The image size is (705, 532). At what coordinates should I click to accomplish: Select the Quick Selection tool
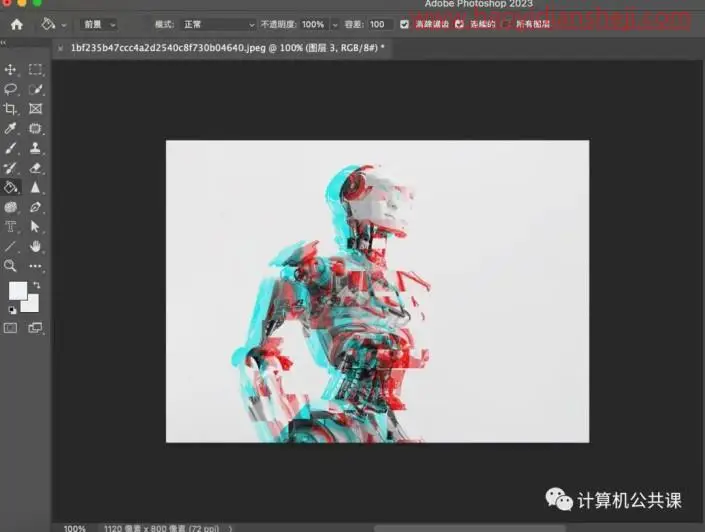click(x=35, y=89)
